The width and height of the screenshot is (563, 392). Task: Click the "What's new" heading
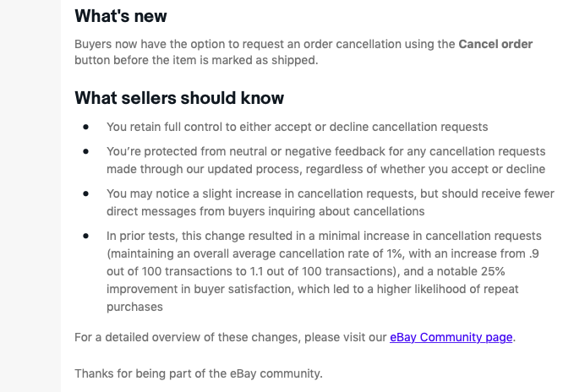pyautogui.click(x=121, y=16)
